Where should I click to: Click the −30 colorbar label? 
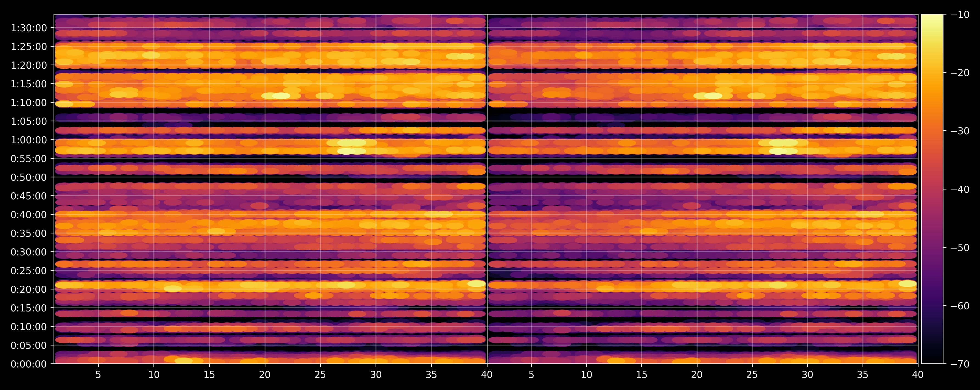960,131
